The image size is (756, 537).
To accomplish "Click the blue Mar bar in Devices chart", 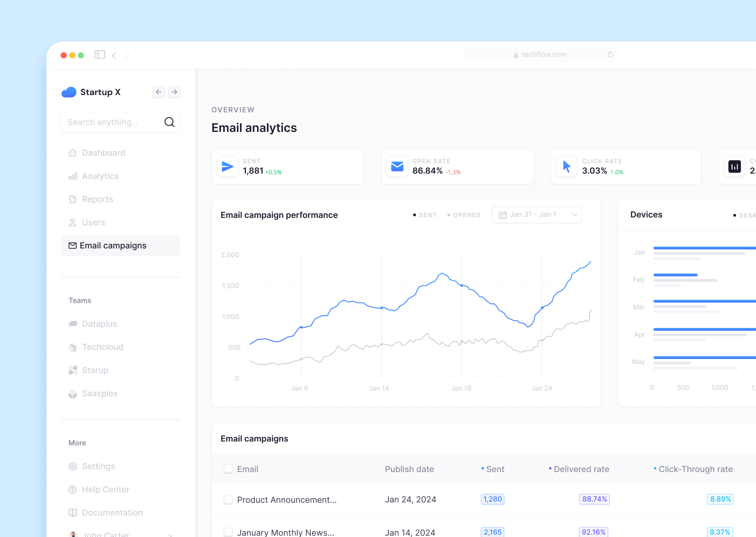I will click(705, 301).
